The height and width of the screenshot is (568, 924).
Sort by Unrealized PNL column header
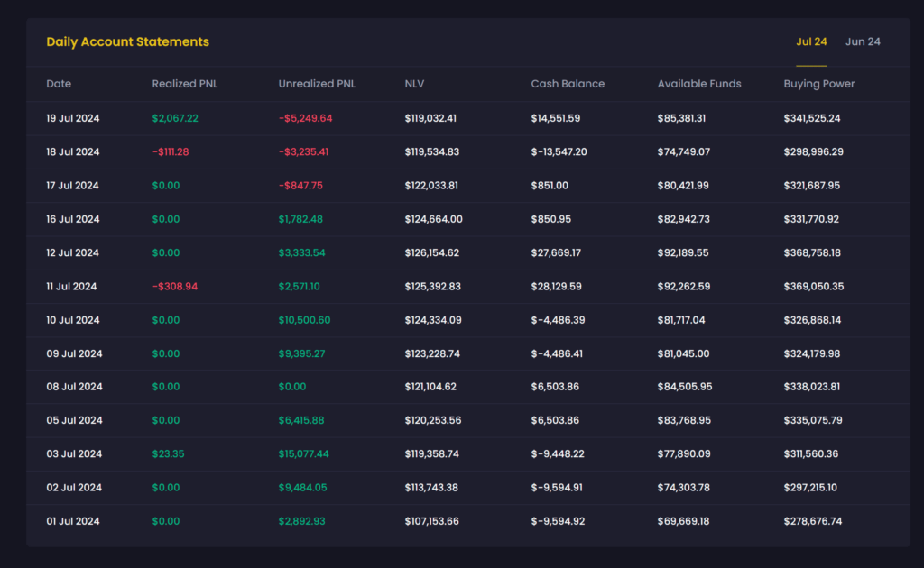[317, 83]
